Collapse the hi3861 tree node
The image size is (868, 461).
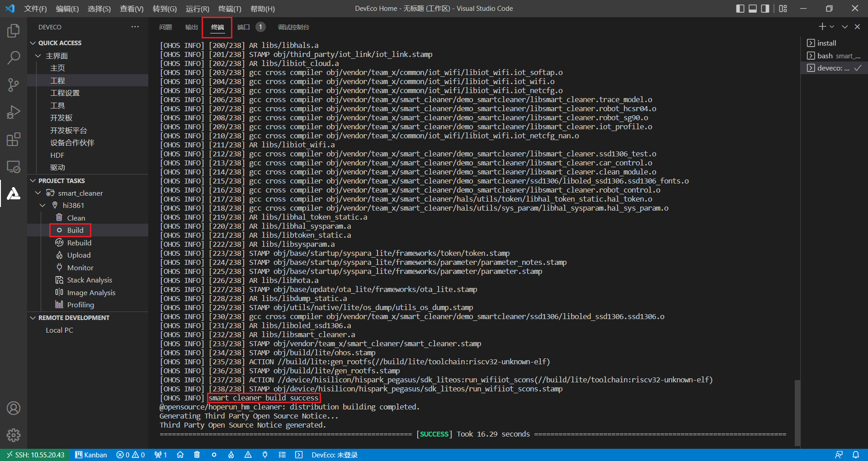pos(42,205)
